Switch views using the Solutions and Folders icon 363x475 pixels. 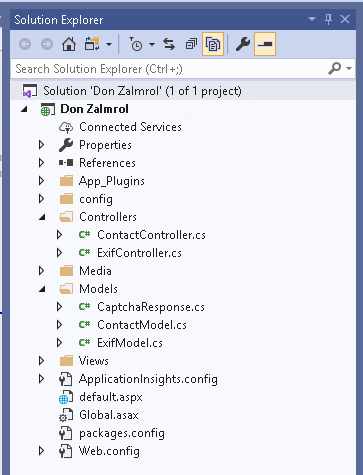[92, 44]
